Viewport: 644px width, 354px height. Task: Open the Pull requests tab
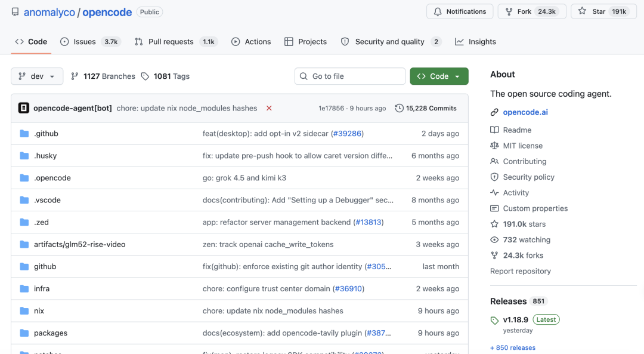click(x=177, y=42)
